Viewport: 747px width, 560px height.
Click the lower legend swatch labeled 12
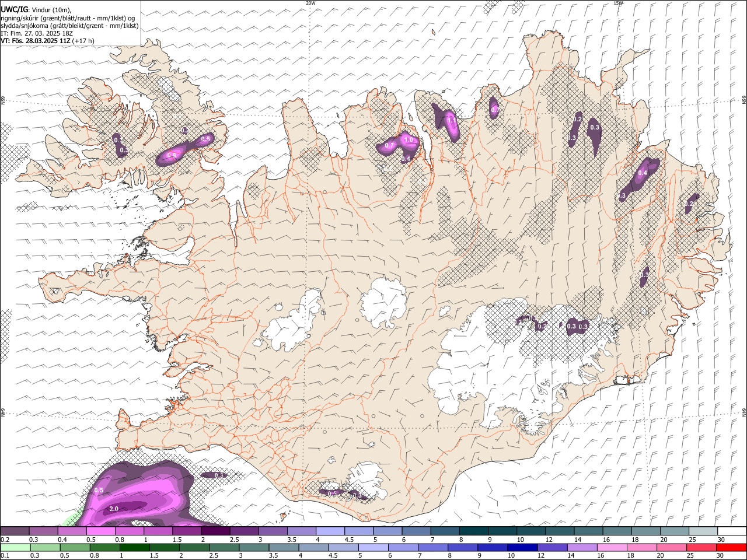pos(552,547)
